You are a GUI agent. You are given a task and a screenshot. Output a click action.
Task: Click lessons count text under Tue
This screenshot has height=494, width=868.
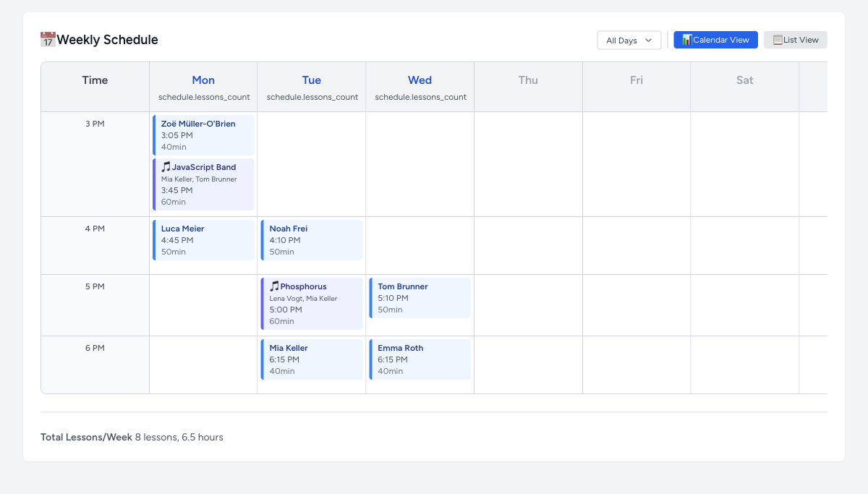312,97
